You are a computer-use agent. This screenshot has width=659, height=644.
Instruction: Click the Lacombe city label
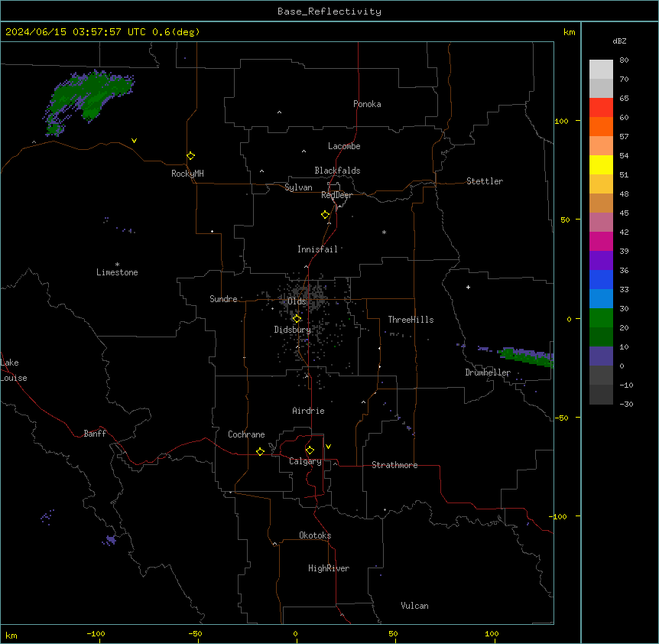[344, 146]
